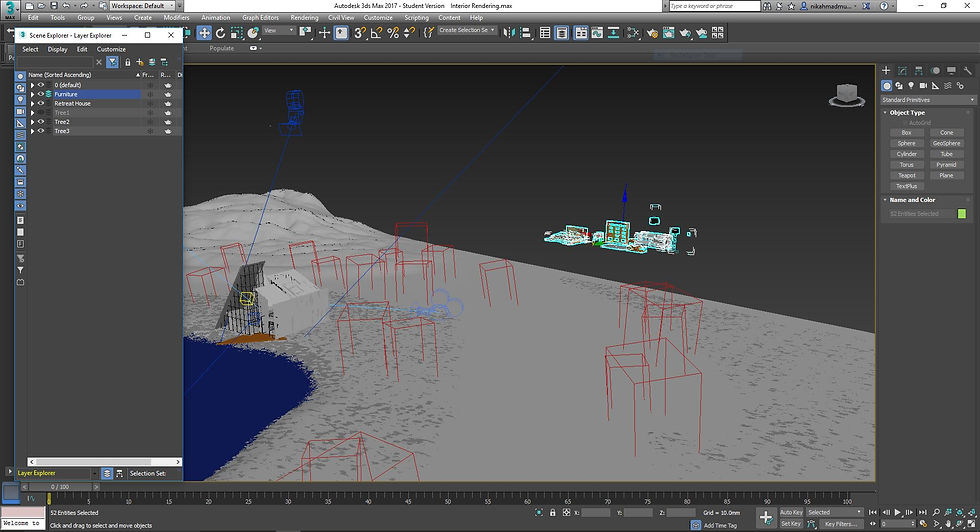This screenshot has width=980, height=532.
Task: Toggle visibility eye of Tree1 layer
Action: 41,113
